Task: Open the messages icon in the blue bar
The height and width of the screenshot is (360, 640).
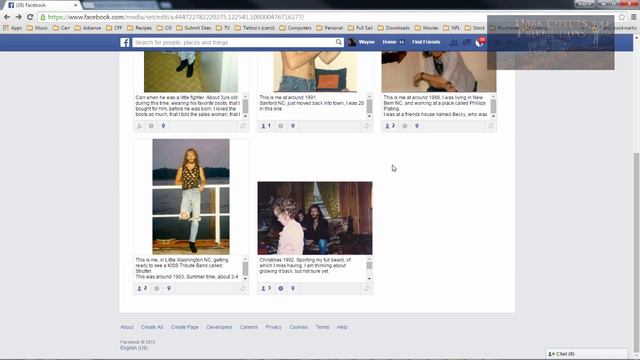Action: 467,42
